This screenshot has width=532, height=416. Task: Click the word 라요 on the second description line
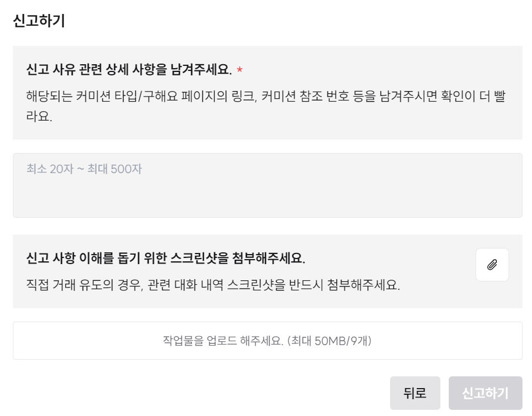click(x=39, y=118)
